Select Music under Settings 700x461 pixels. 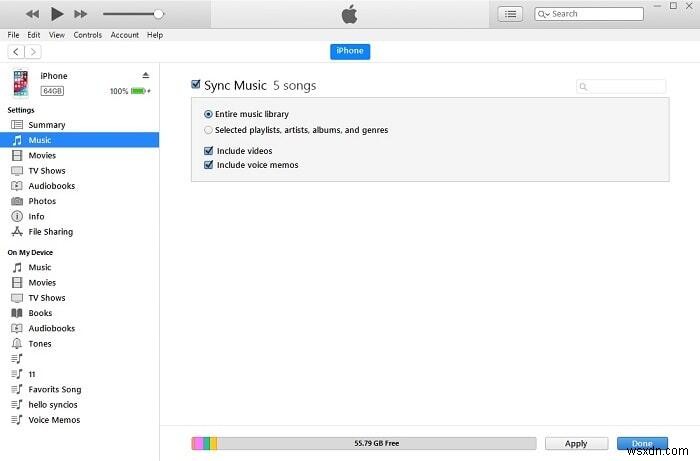tap(79, 140)
